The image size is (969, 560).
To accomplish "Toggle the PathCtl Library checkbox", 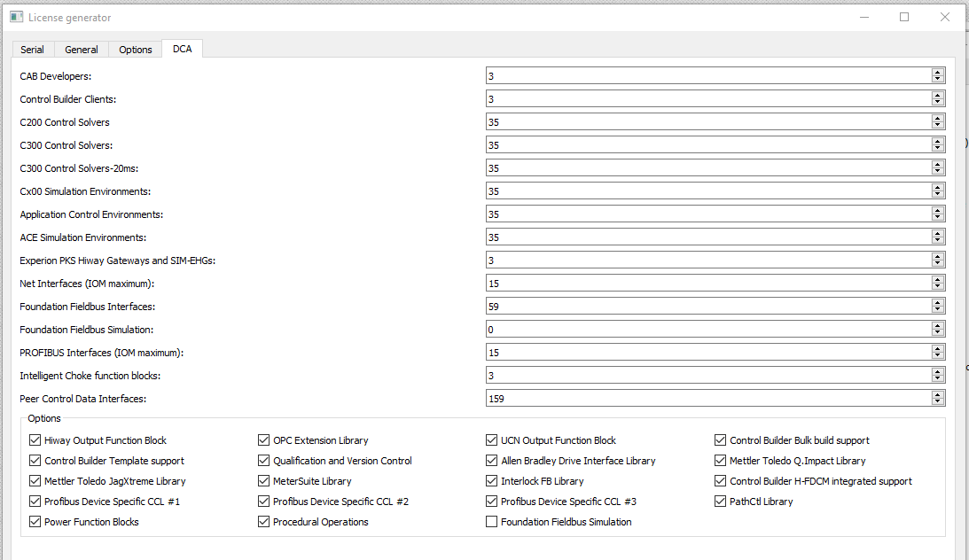I will (720, 502).
